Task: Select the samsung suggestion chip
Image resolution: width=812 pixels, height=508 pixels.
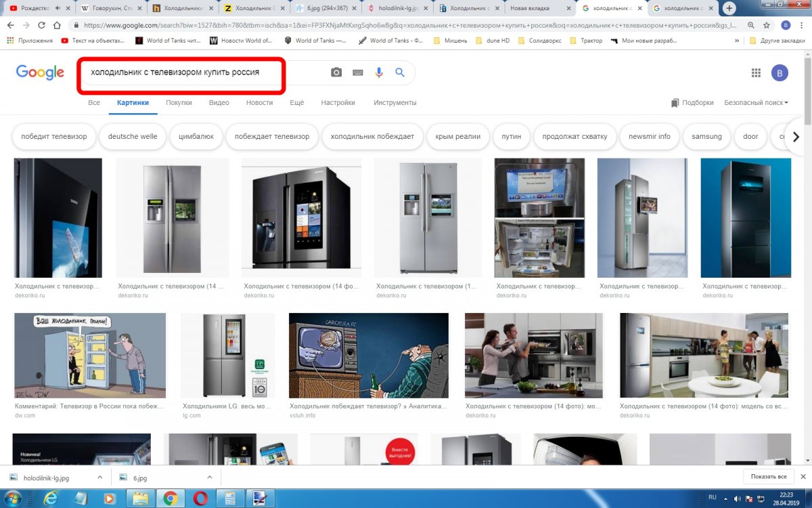Action: [706, 136]
